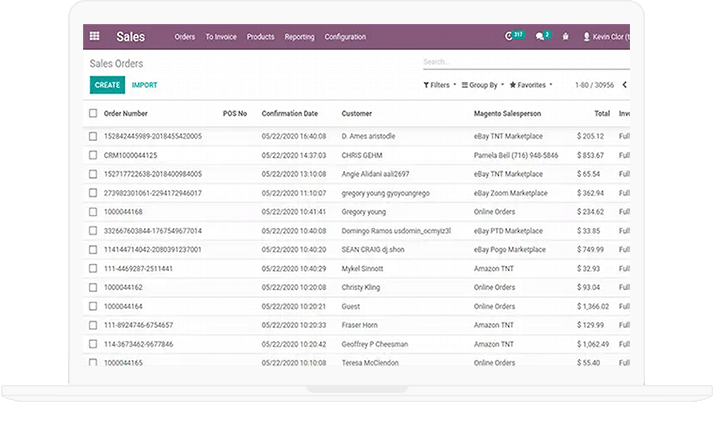Open the Configuration menu
This screenshot has height=430, width=715.
tap(345, 37)
